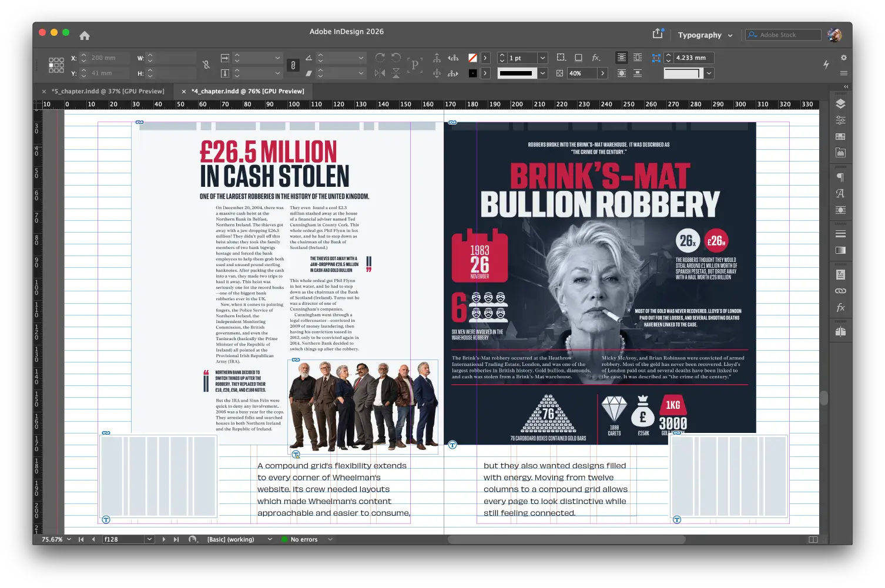This screenshot has width=885, height=588.
Task: Click the Drop Shadow icon
Action: click(x=578, y=58)
